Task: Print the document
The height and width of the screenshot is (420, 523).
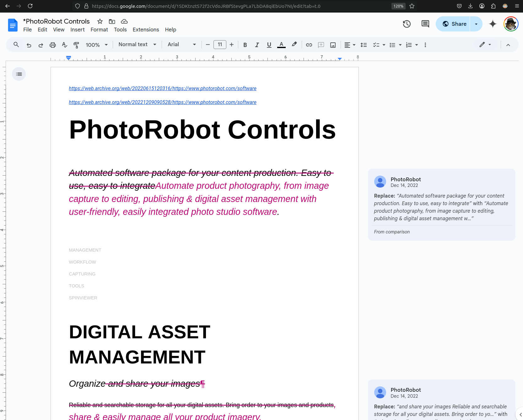Action: (53, 45)
